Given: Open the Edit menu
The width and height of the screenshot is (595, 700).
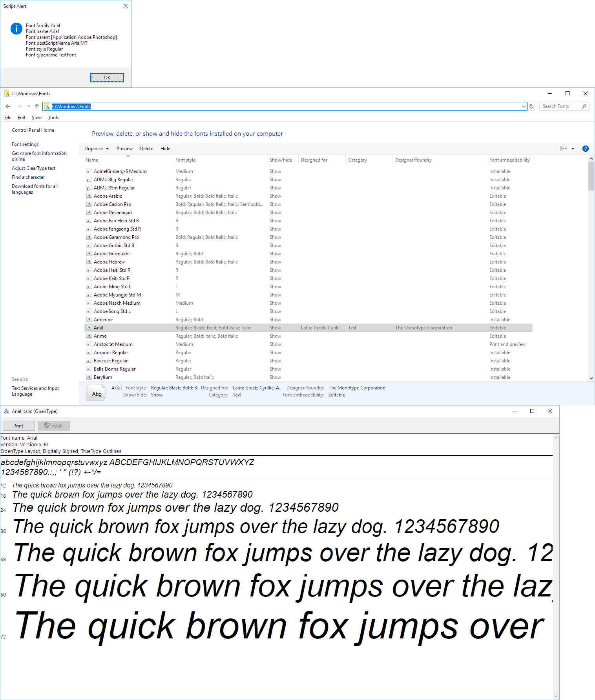Looking at the screenshot, I should [x=22, y=118].
